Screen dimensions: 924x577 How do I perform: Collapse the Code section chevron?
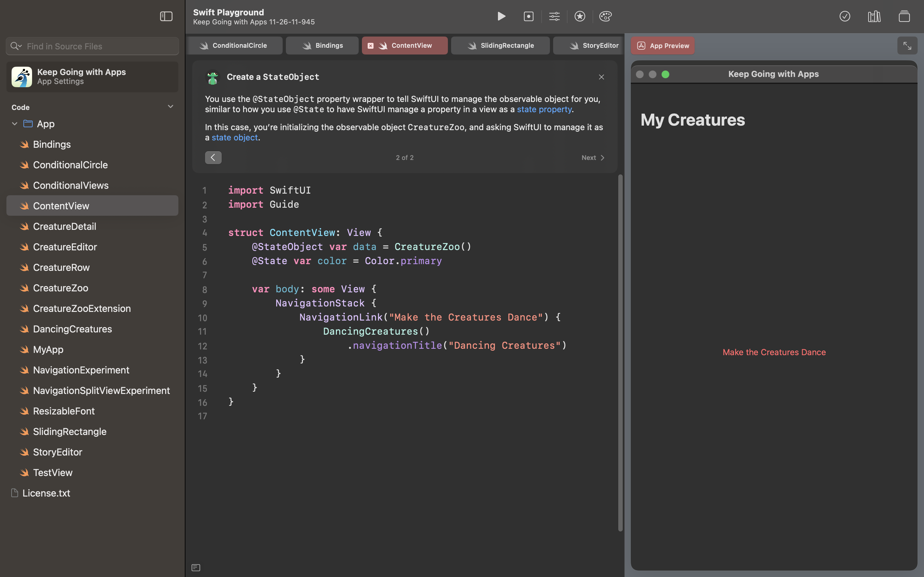(170, 107)
